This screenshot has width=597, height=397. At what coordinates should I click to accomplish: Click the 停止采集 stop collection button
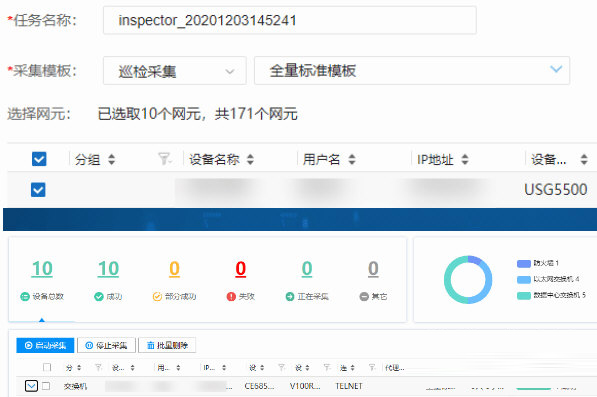pos(106,345)
